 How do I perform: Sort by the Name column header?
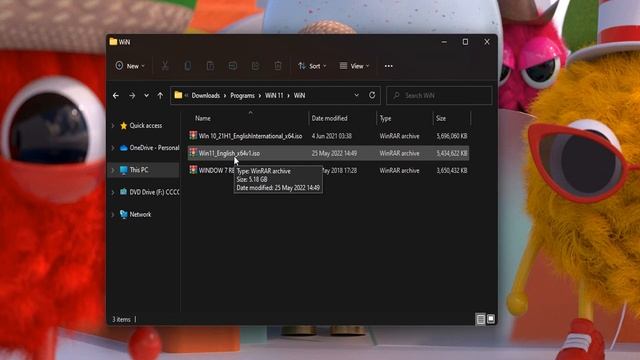click(x=202, y=118)
